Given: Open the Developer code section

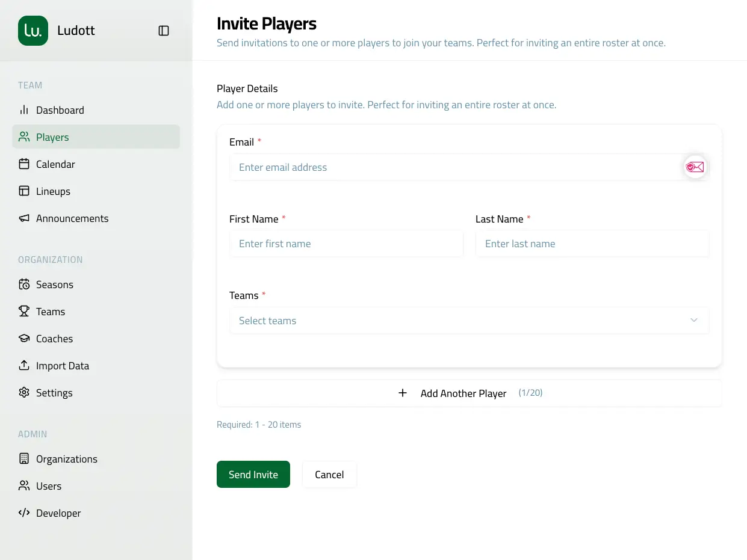Looking at the screenshot, I should [60, 512].
